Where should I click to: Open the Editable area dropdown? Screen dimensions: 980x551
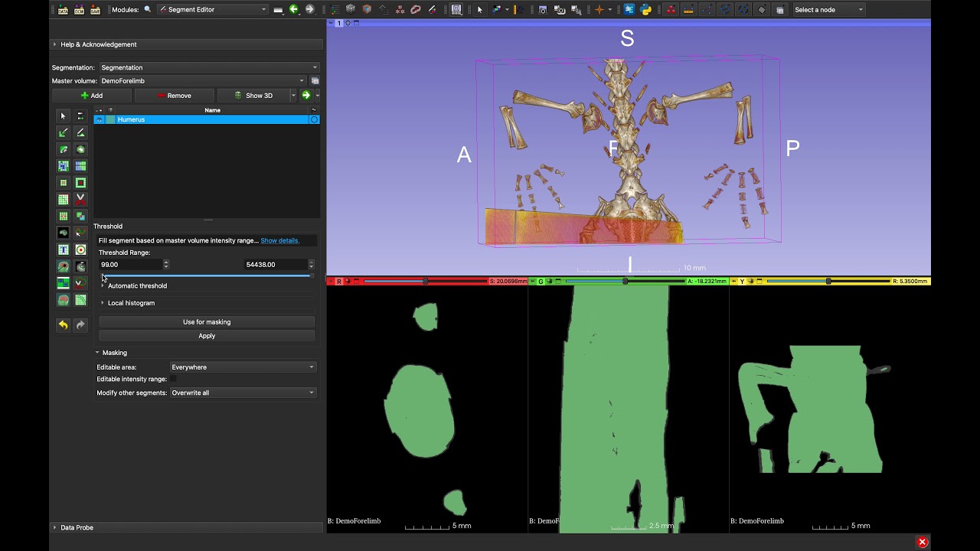point(242,367)
